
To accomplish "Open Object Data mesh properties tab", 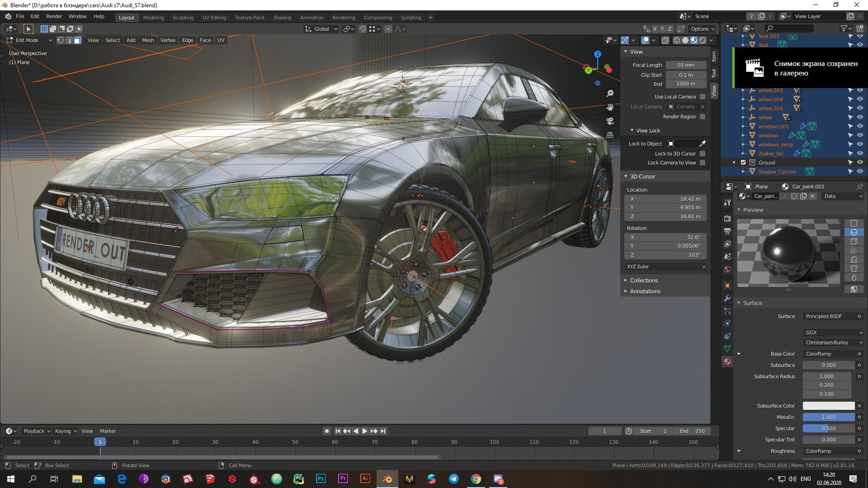I will coord(727,349).
